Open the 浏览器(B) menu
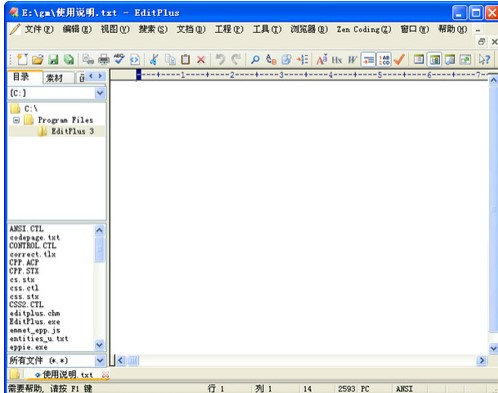 [309, 29]
